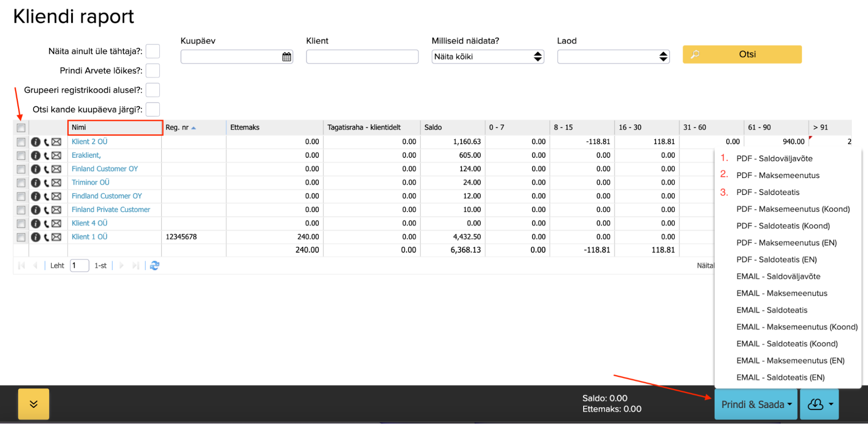
Task: Click the Klient text input field
Action: 362,57
